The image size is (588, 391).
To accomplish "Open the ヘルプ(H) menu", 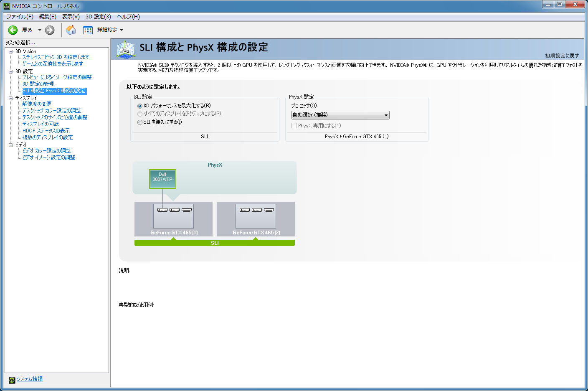I will 128,17.
